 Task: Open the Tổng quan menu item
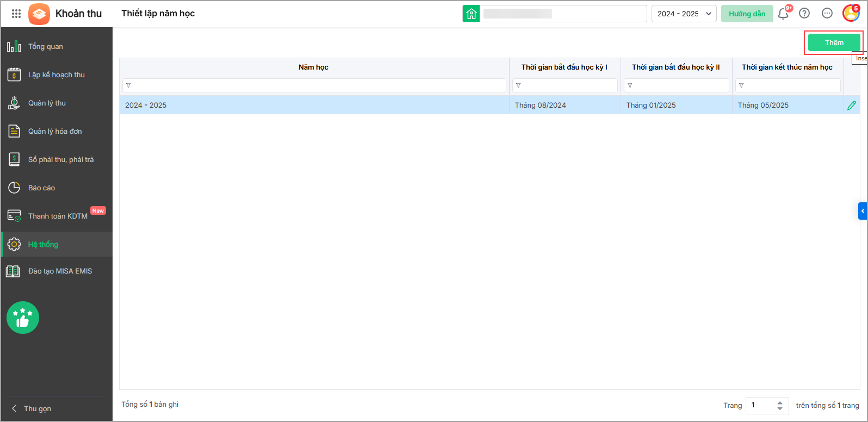coord(57,47)
